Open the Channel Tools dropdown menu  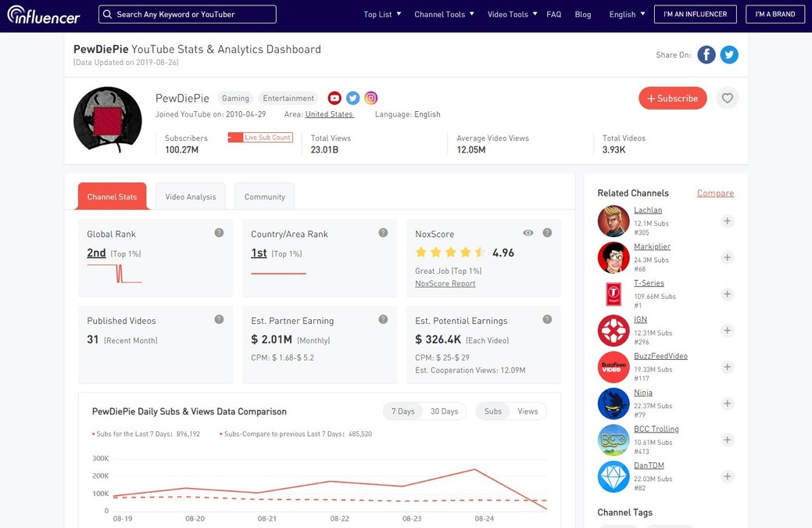pyautogui.click(x=444, y=14)
